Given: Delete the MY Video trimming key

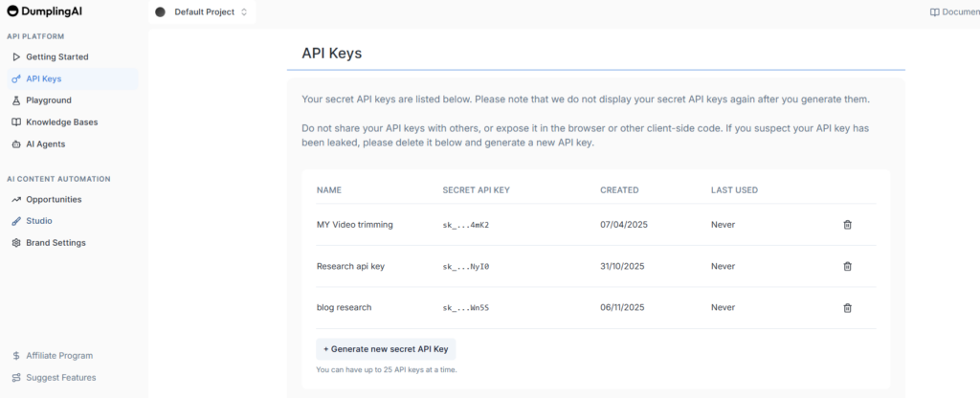Looking at the screenshot, I should tap(847, 225).
